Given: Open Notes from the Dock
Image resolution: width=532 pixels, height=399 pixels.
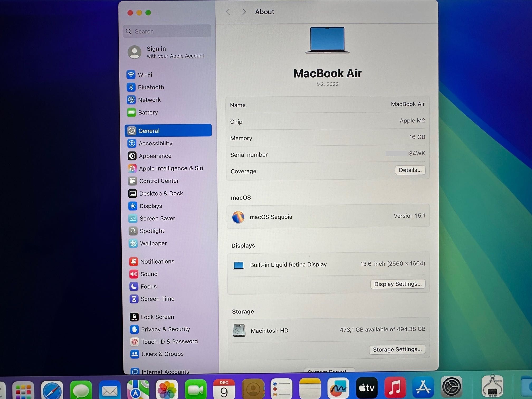Looking at the screenshot, I should (310, 388).
